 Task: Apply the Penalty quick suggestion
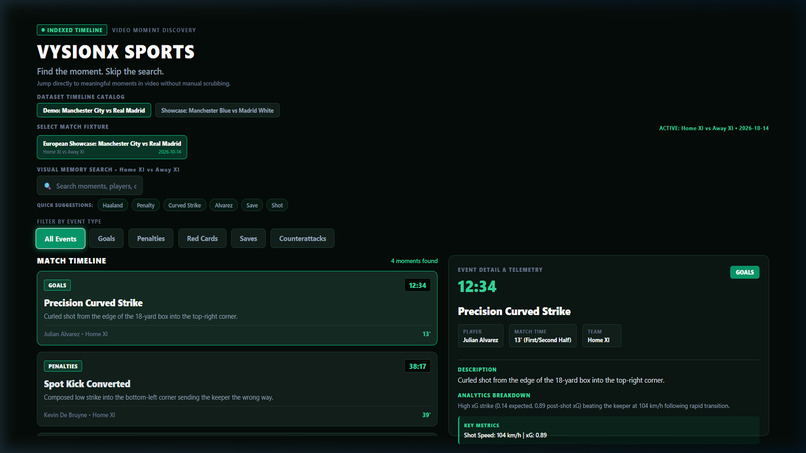(145, 205)
